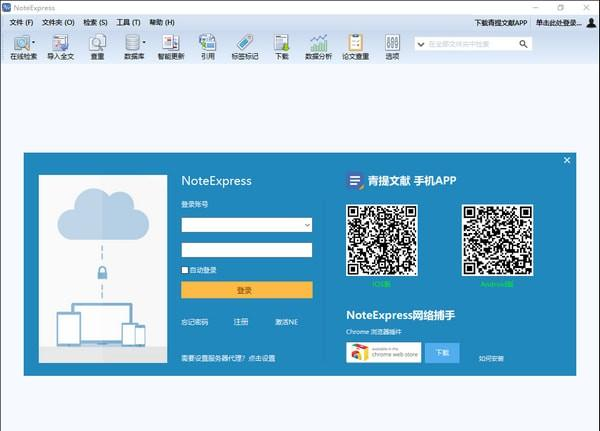Click the 下载 download toolbar icon
Screen dimensions: 600x431
tap(282, 47)
